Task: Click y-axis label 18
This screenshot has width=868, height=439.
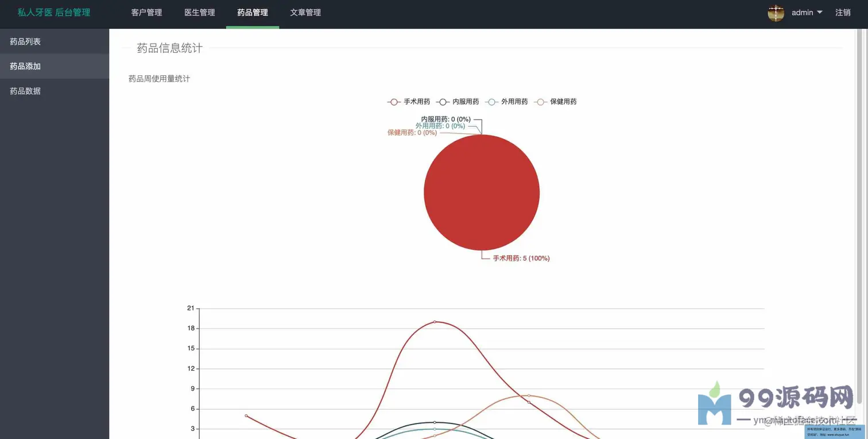Action: pyautogui.click(x=191, y=329)
